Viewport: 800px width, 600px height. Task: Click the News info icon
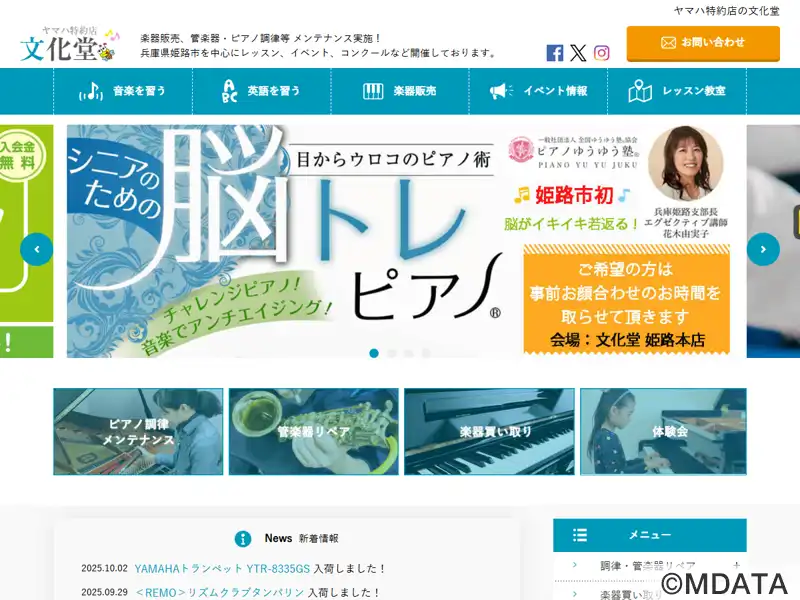coord(243,539)
